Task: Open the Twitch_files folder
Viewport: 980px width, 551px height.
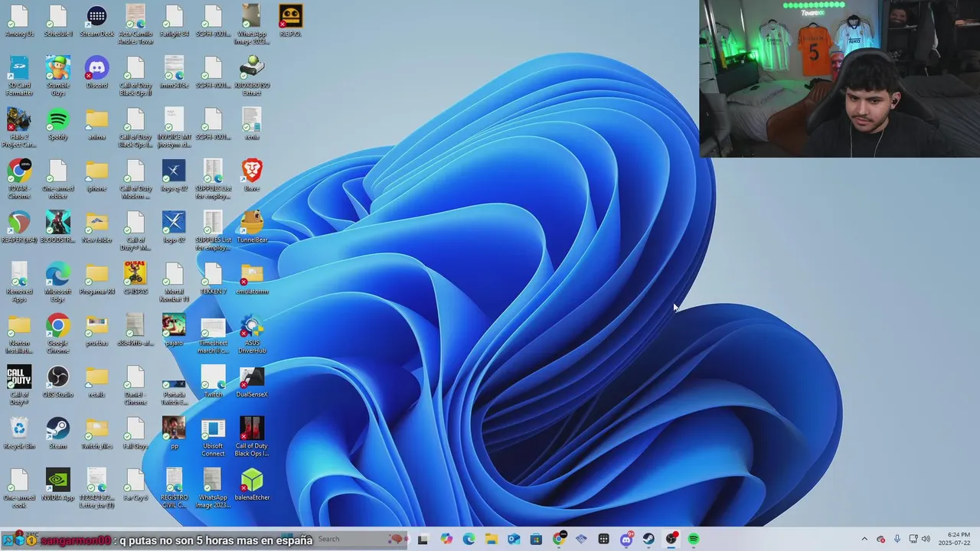Action: click(96, 433)
